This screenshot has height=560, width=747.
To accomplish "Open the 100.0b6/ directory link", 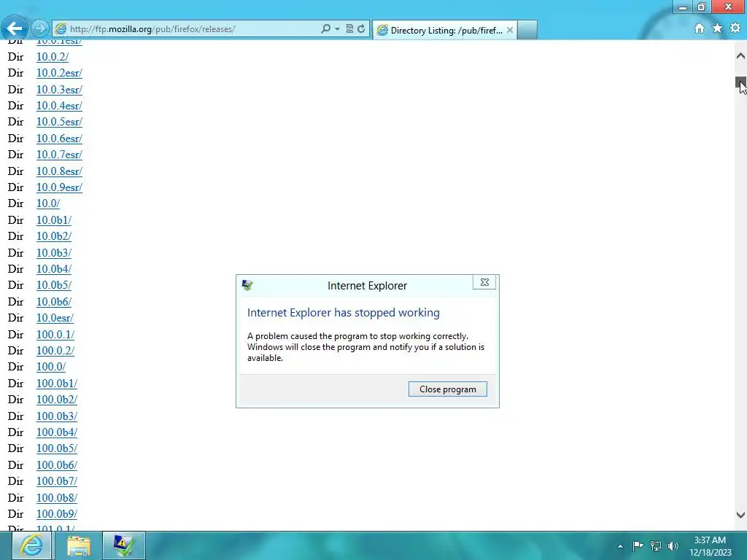I will pos(57,465).
